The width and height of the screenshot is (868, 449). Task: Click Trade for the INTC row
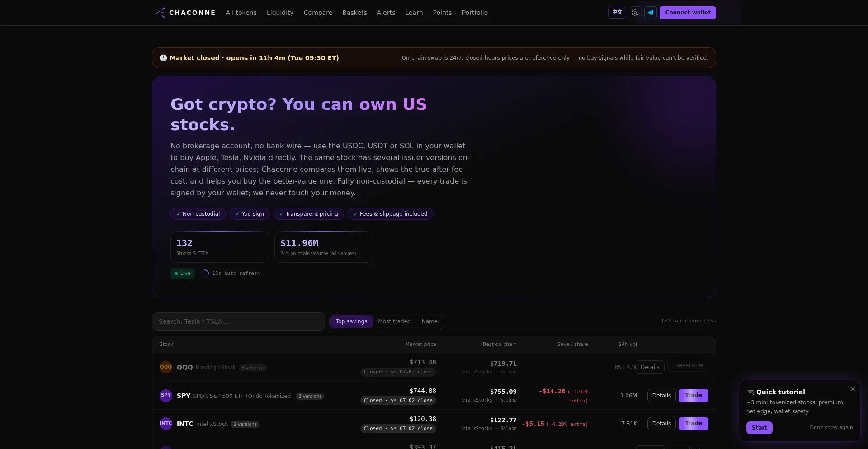click(x=693, y=424)
